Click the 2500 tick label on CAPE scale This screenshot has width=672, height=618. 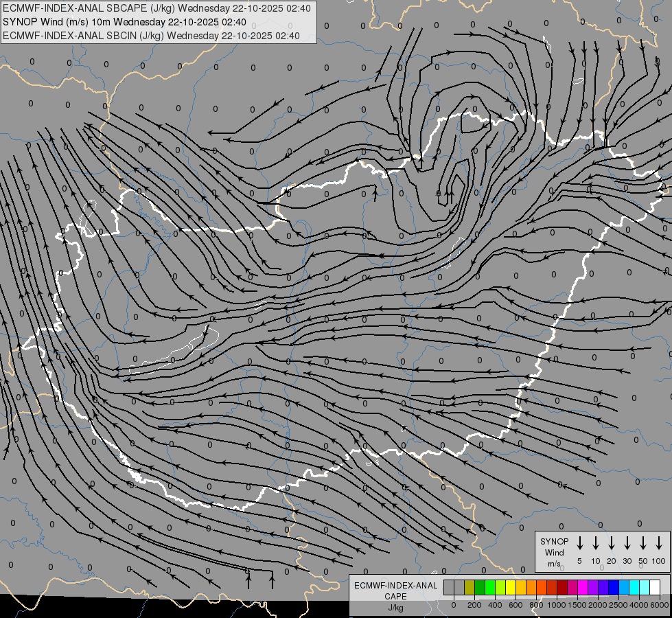pos(618,605)
